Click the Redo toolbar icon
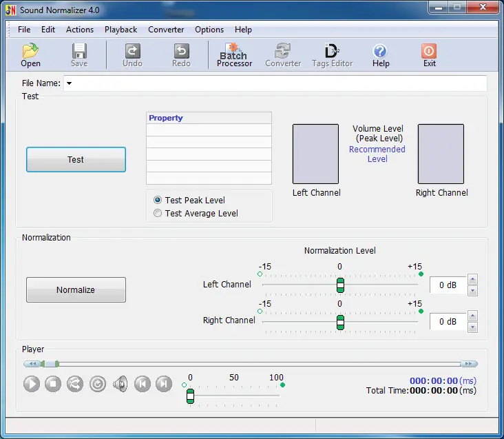 pos(181,55)
